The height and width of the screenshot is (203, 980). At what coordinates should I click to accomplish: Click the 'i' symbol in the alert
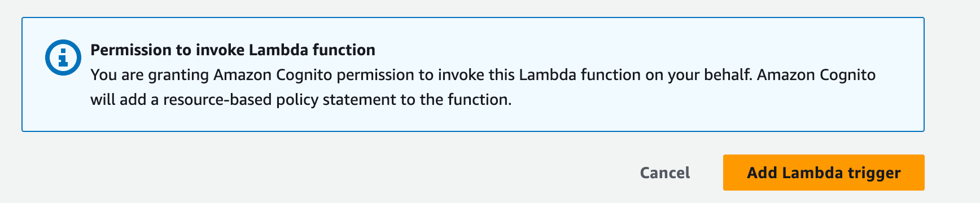tap(63, 57)
